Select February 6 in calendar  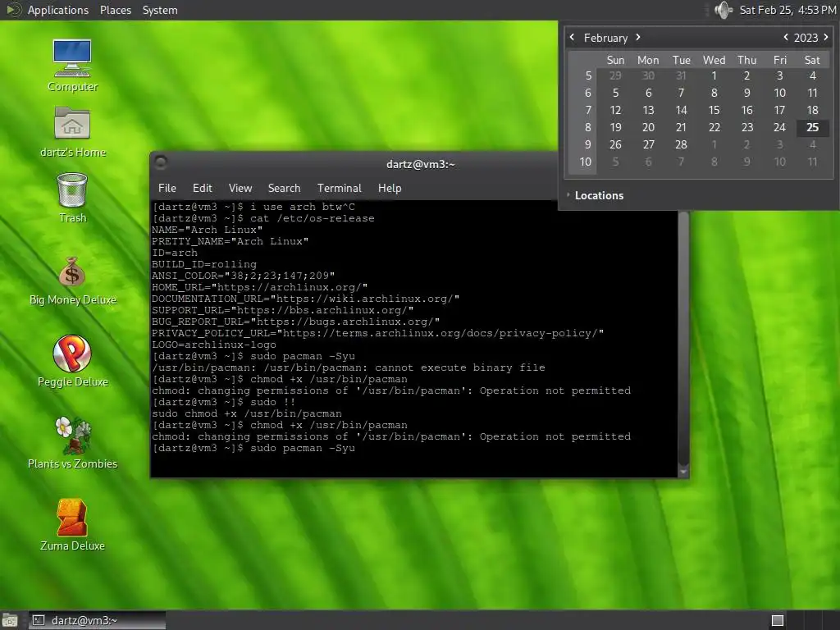648,94
